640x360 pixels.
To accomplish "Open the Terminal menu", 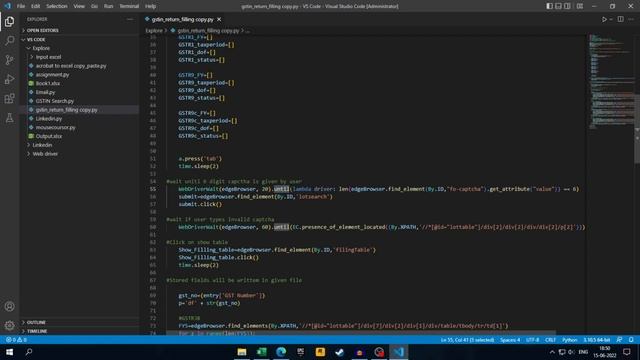I will pyautogui.click(x=129, y=6).
